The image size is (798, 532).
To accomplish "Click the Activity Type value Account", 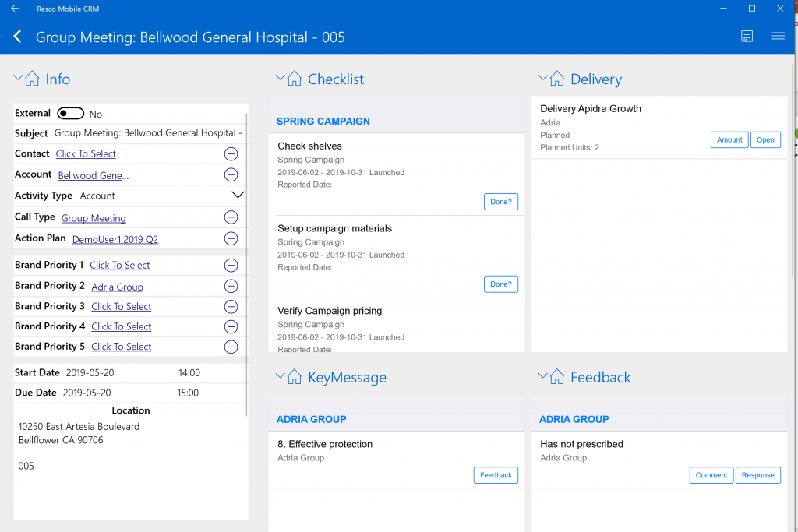I will pyautogui.click(x=97, y=196).
